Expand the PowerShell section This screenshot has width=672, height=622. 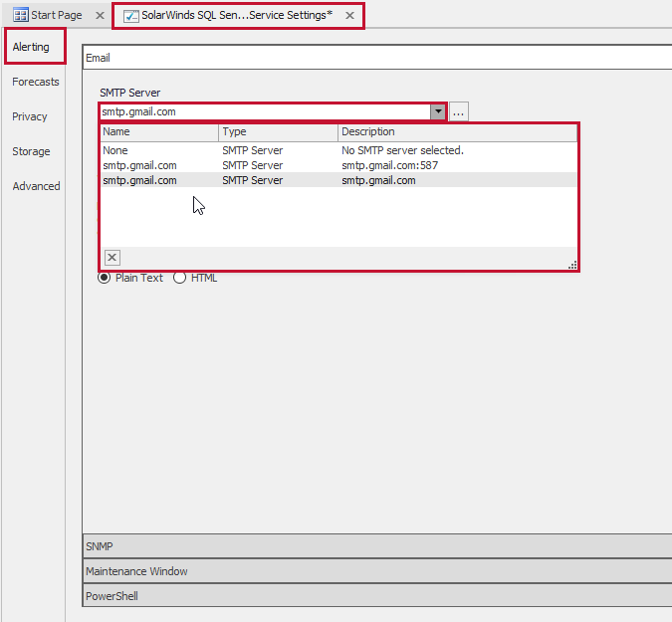coord(377,595)
